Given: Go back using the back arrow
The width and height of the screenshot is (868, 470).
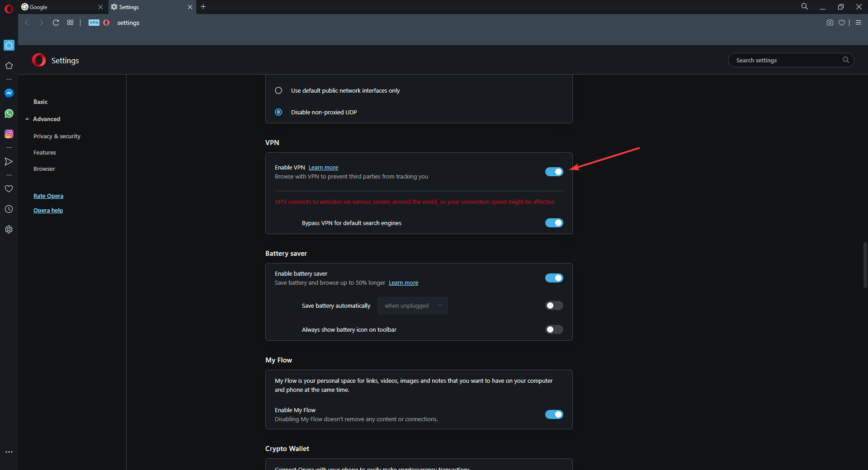Looking at the screenshot, I should (27, 23).
